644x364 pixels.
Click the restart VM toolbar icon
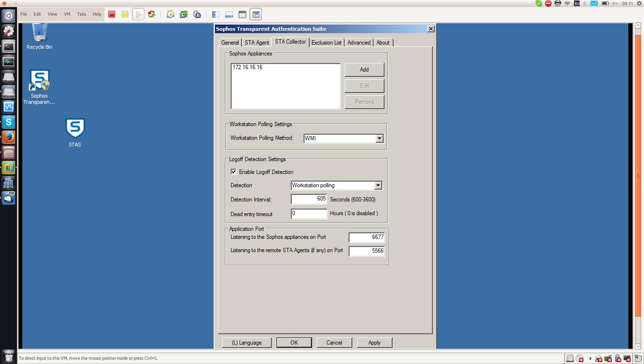click(x=152, y=14)
